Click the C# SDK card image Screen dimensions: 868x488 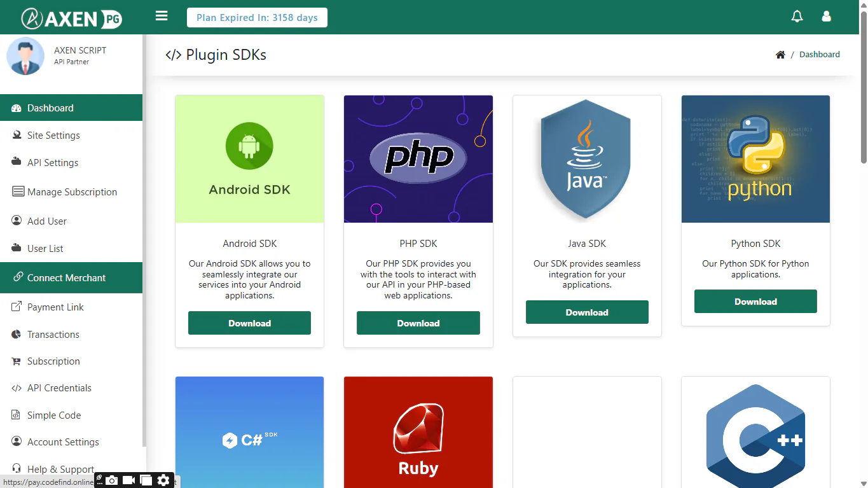[x=249, y=433]
